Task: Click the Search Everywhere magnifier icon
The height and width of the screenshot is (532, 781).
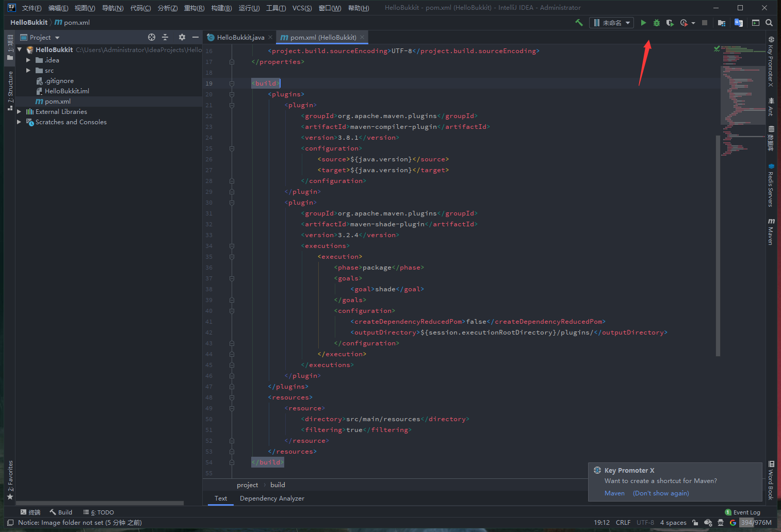Action: (x=769, y=23)
